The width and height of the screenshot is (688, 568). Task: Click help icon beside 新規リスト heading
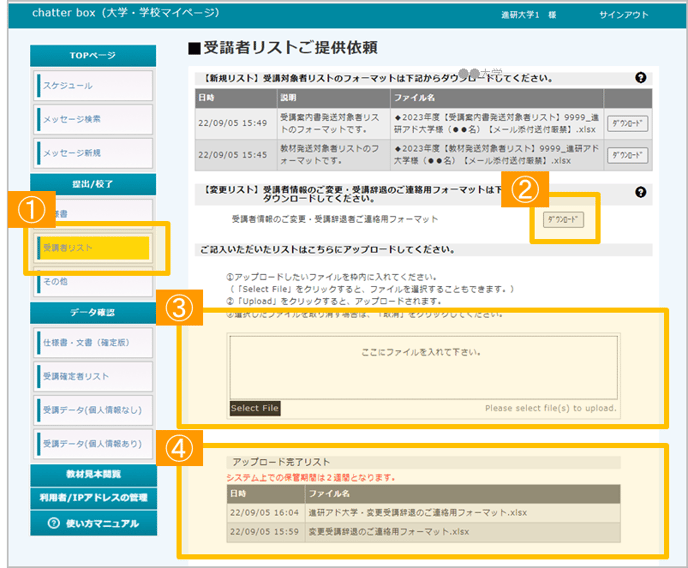pos(641,78)
